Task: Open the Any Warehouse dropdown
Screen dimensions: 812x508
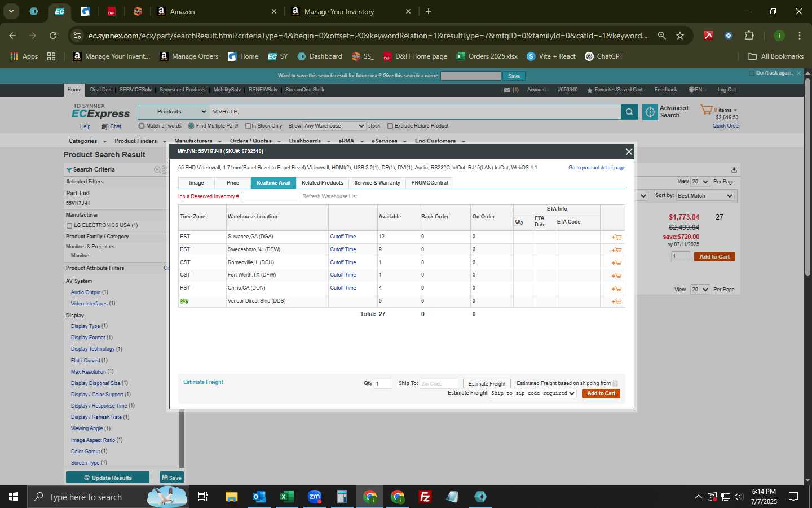Action: [x=334, y=126]
